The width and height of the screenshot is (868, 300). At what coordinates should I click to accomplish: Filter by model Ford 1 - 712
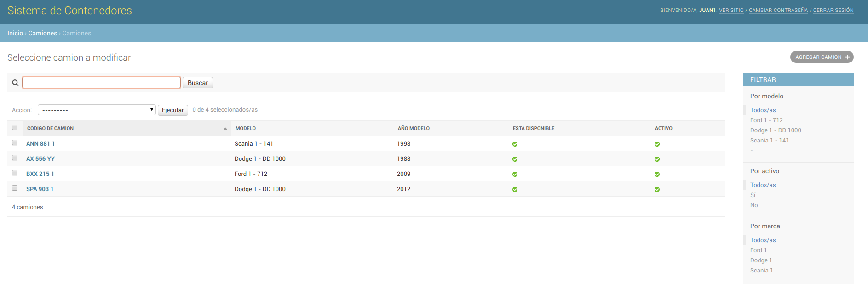click(766, 120)
